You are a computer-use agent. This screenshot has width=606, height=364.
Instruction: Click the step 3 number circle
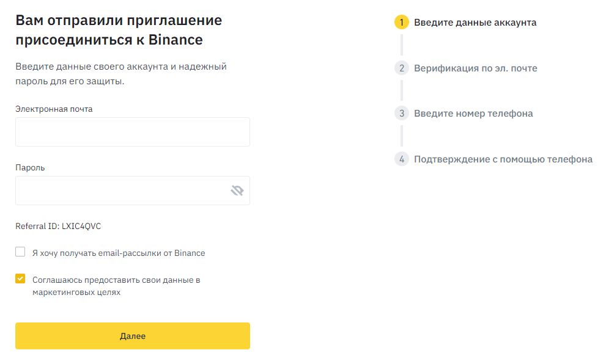pyautogui.click(x=402, y=113)
